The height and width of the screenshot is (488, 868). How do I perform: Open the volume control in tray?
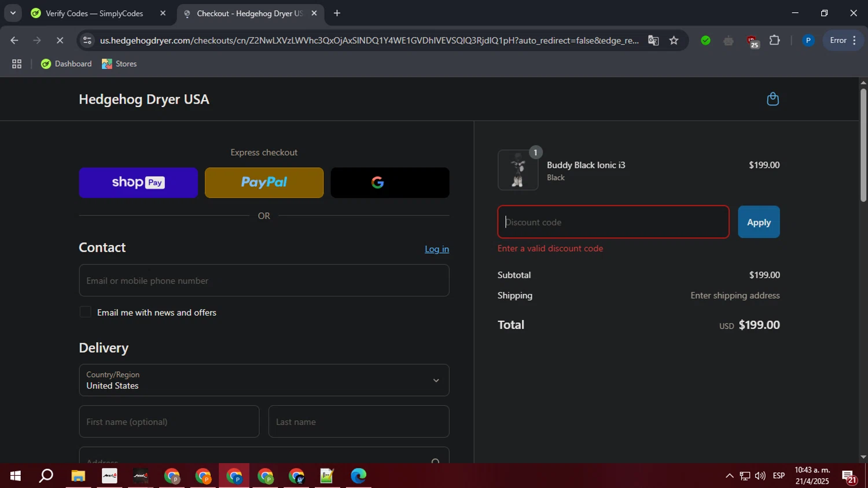pos(760,476)
